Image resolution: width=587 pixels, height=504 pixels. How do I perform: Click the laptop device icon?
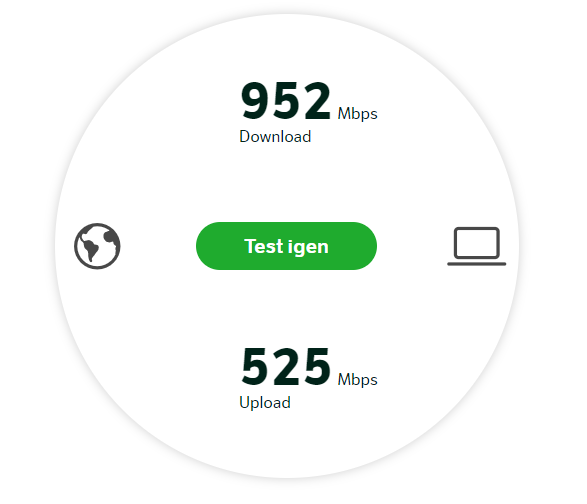[x=477, y=246]
